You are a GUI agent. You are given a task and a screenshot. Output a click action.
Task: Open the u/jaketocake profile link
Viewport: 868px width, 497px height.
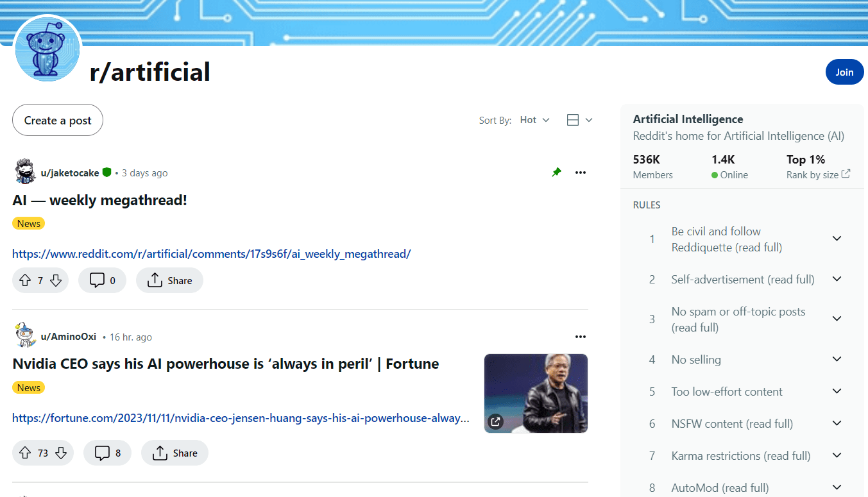(x=70, y=173)
